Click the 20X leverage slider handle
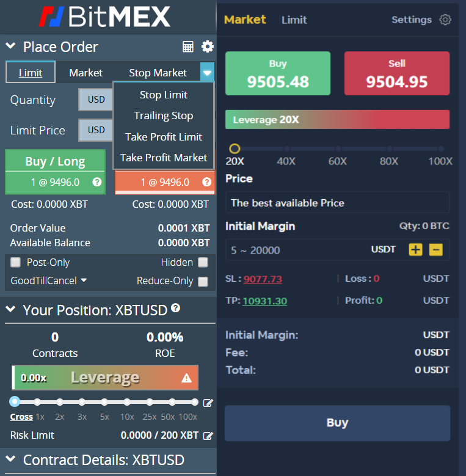The width and height of the screenshot is (466, 476). (x=235, y=148)
